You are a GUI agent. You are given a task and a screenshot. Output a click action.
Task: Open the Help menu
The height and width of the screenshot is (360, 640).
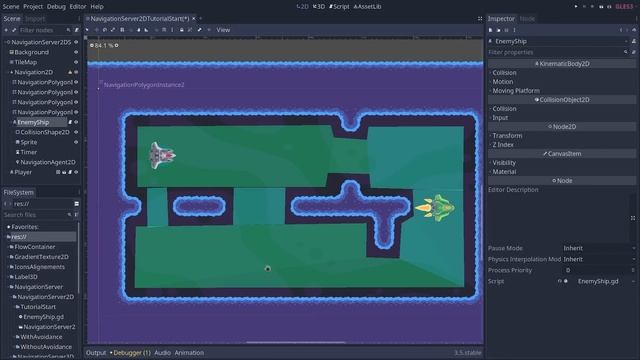(97, 7)
